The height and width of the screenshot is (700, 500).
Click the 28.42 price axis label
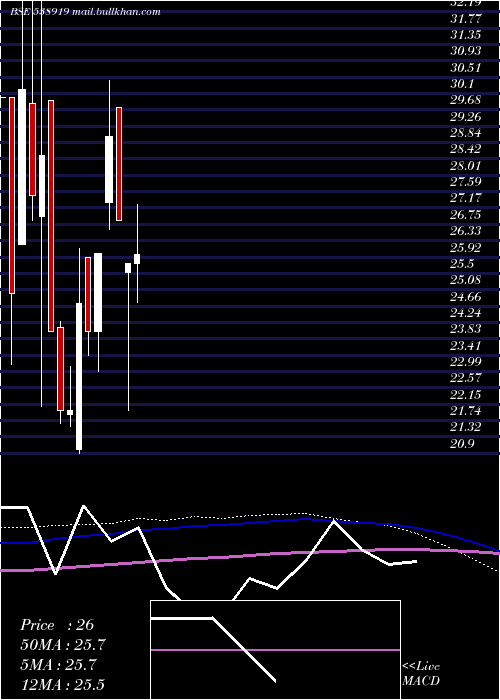pyautogui.click(x=467, y=150)
